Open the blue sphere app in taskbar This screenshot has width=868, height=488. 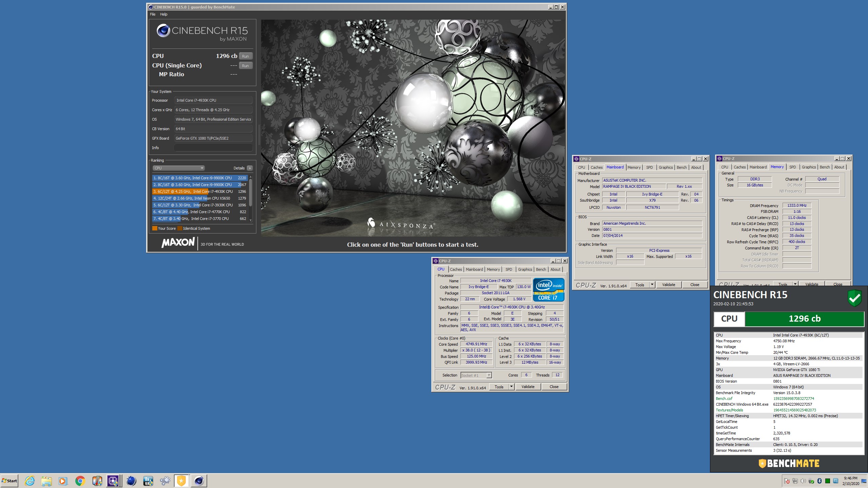(131, 481)
